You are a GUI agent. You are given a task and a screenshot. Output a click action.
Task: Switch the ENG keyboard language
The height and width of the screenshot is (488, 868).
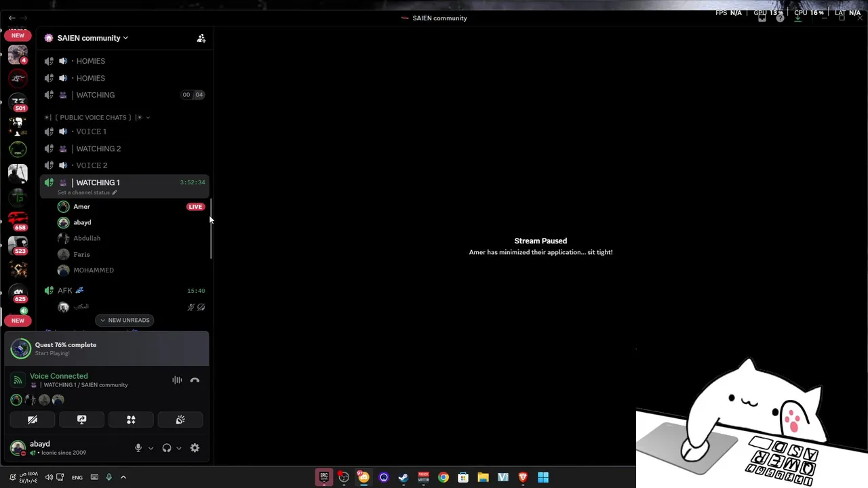tap(77, 478)
